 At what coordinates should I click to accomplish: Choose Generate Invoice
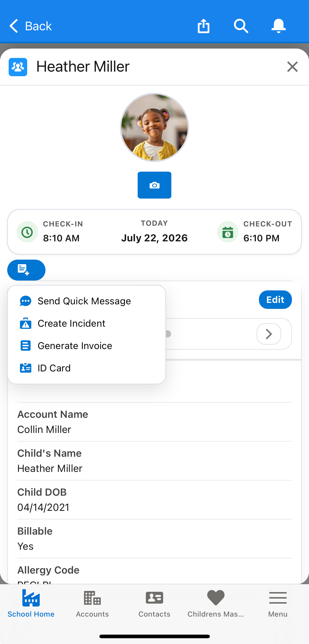pos(87,346)
